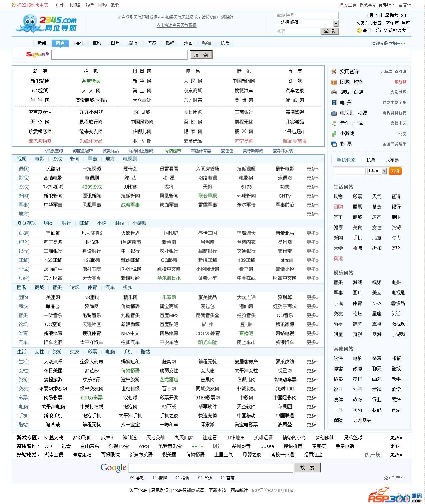Click the 关于2345 footer link
Image resolution: width=425 pixels, height=504 pixels.
coord(138,490)
